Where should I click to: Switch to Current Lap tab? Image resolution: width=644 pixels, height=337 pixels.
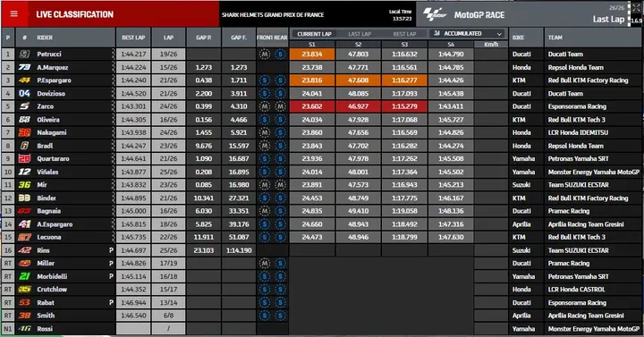coord(314,34)
